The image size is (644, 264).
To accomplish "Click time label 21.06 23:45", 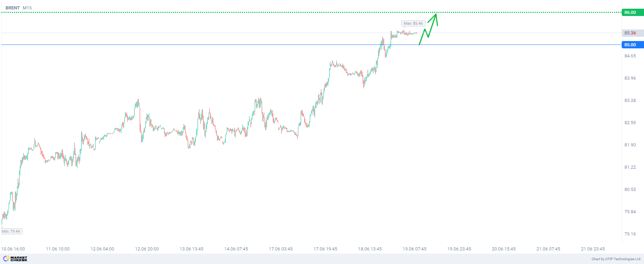I will [593, 249].
